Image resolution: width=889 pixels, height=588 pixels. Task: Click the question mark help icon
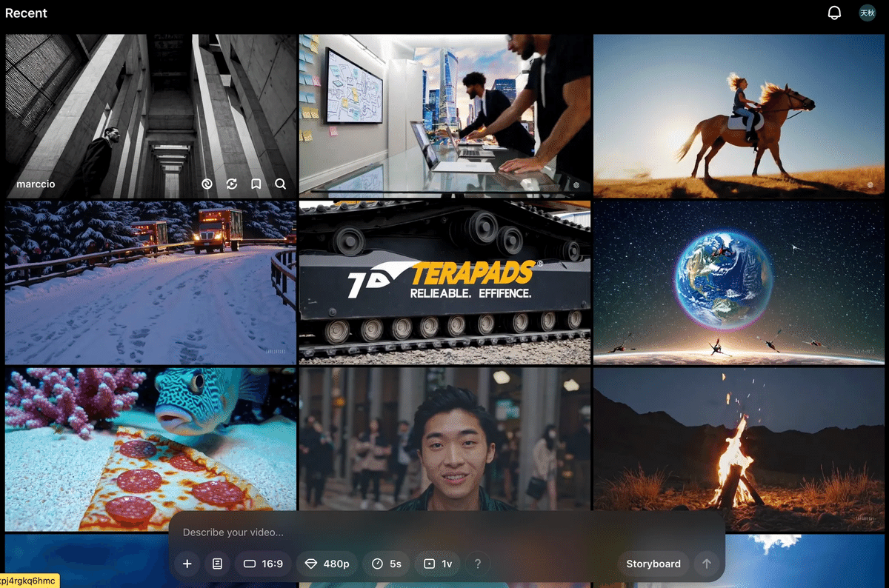click(478, 564)
